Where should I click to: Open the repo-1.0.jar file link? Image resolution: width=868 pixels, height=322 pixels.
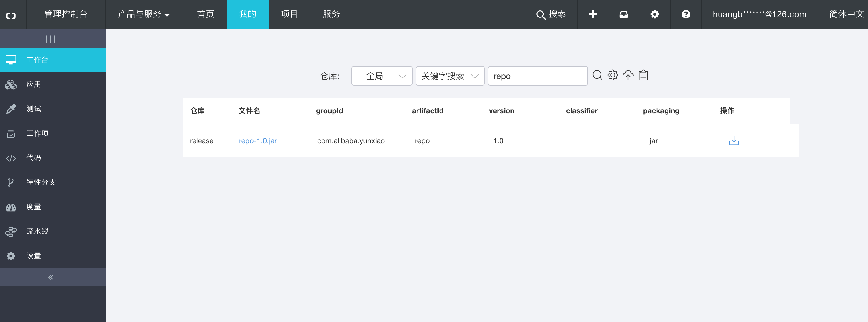[x=258, y=141]
